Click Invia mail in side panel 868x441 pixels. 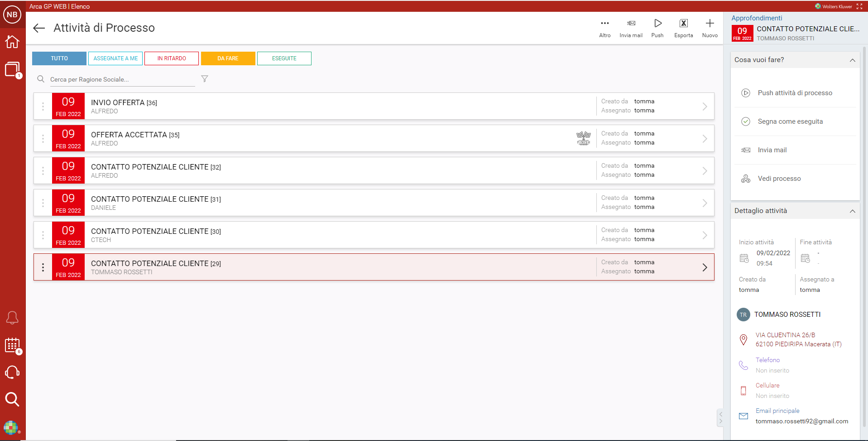pyautogui.click(x=795, y=150)
